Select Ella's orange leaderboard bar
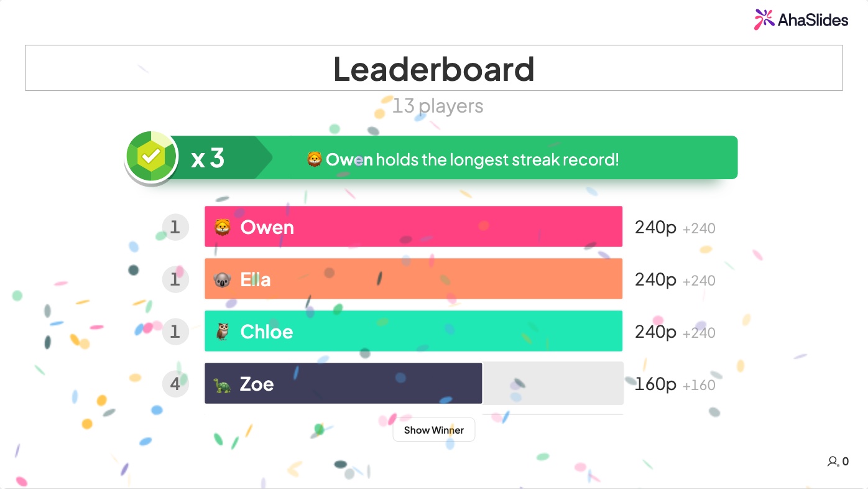 click(x=413, y=279)
